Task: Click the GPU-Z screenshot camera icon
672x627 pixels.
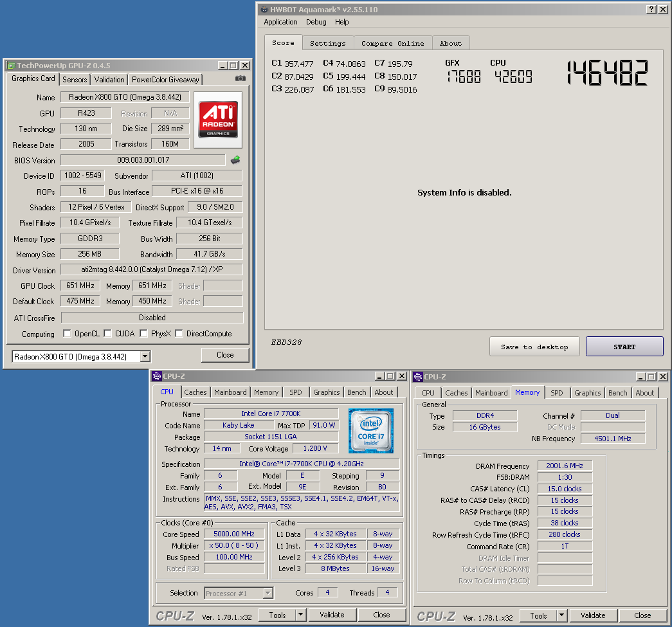Action: 241,78
